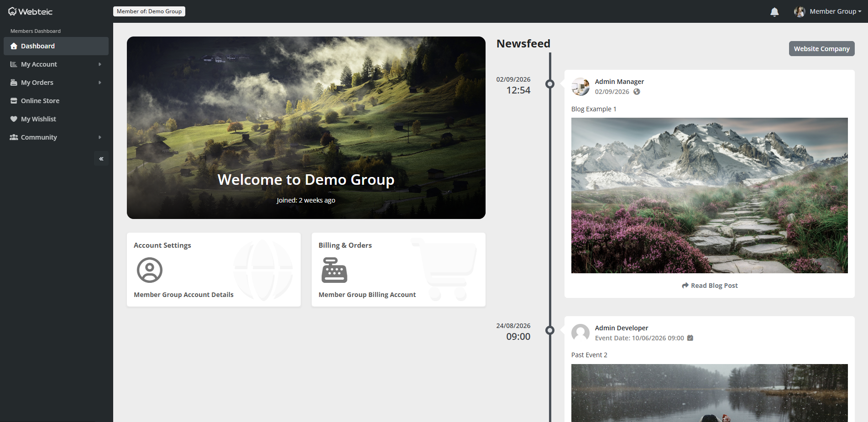Click the globe icon beside 02/09/2026
Viewport: 868px width, 422px height.
[637, 92]
